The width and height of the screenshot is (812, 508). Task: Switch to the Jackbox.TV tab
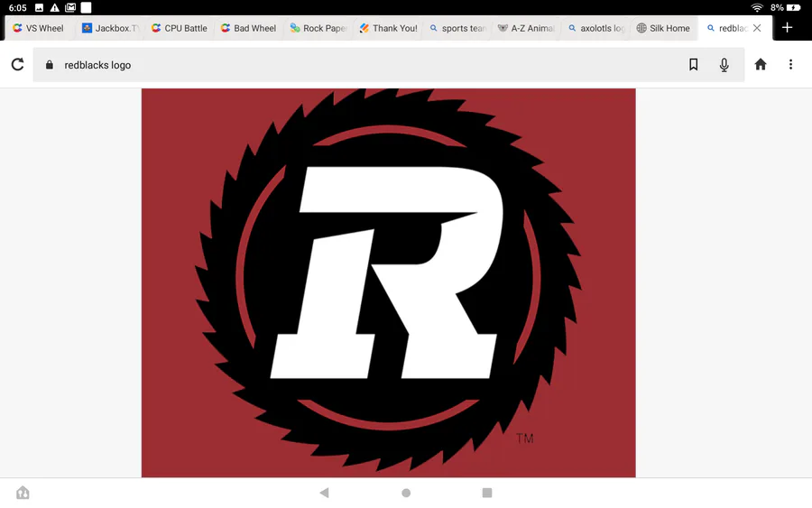coord(110,28)
